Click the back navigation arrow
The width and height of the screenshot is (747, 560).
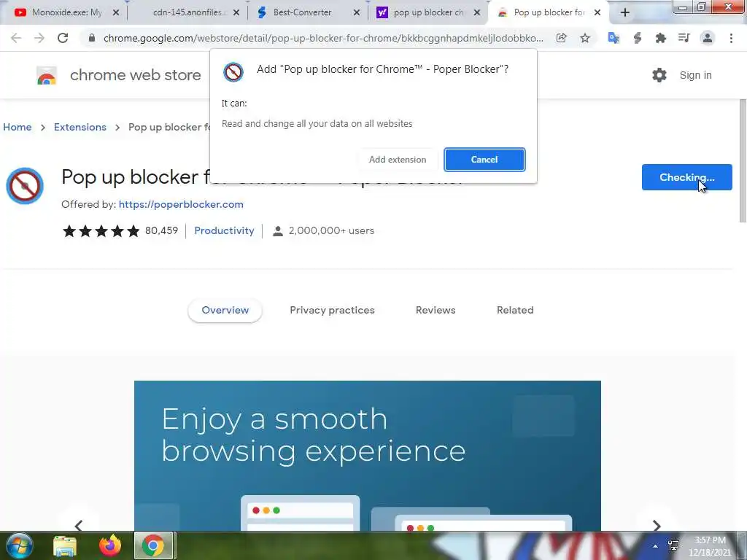pyautogui.click(x=16, y=38)
